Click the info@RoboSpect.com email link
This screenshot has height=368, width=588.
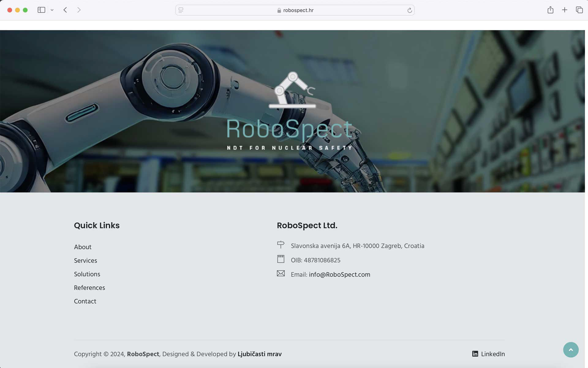click(x=339, y=274)
